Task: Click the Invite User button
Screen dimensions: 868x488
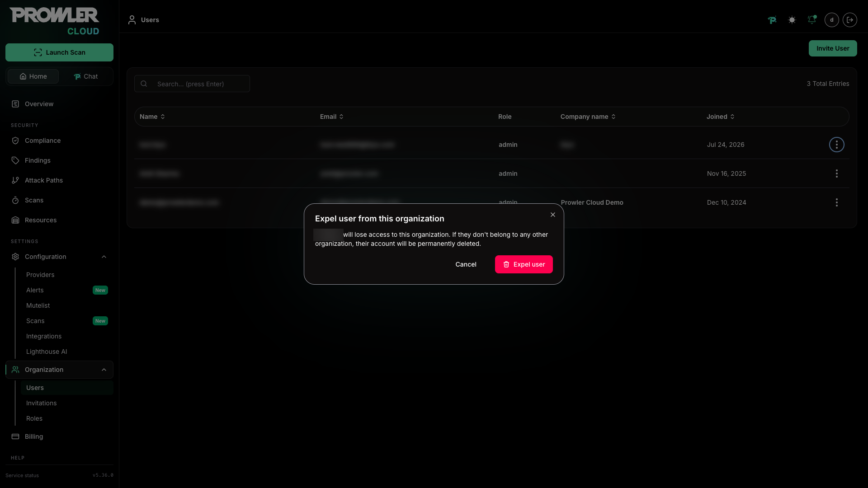Action: [833, 48]
